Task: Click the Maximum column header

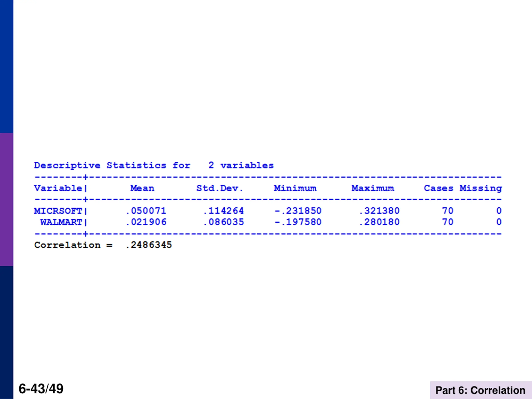Action: click(373, 188)
